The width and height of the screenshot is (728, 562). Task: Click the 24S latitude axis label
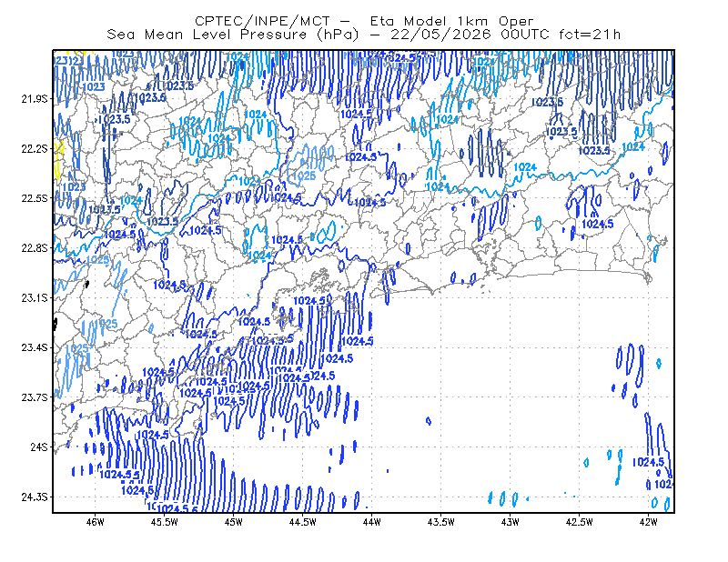[39, 447]
